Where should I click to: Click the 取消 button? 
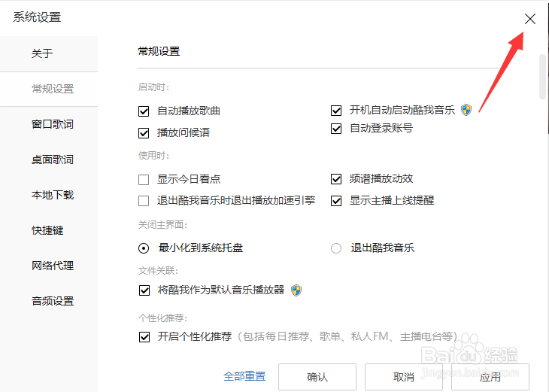point(404,377)
